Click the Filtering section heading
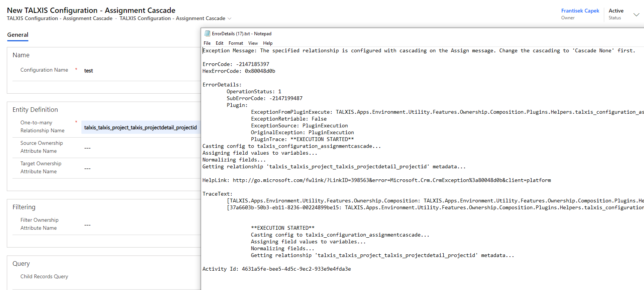 coord(24,207)
